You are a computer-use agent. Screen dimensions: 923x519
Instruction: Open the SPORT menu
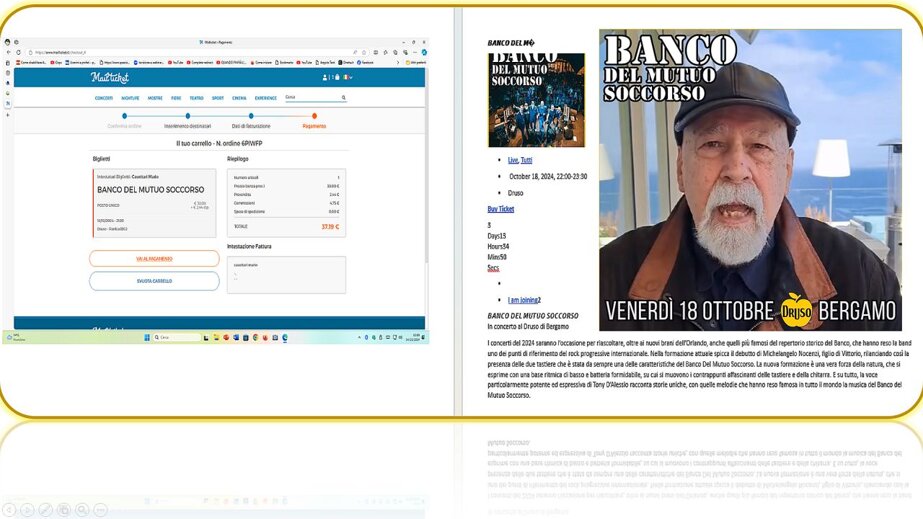point(218,98)
